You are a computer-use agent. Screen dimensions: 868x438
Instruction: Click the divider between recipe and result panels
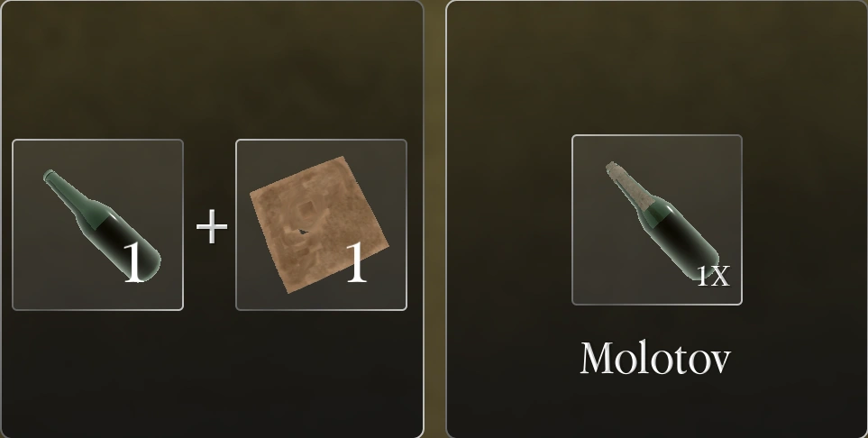tap(434, 219)
